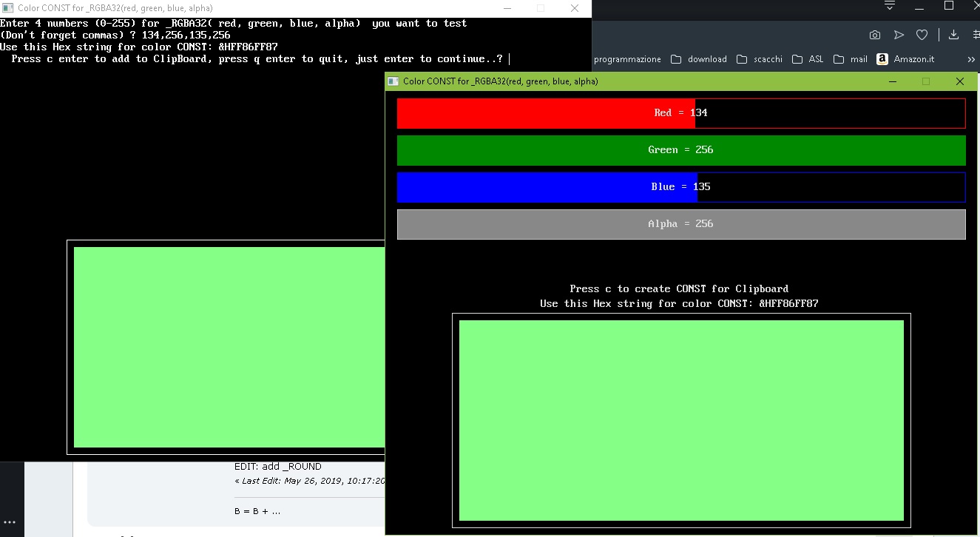This screenshot has height=537, width=980.
Task: Open Opera send/flow arrow icon
Action: point(899,35)
